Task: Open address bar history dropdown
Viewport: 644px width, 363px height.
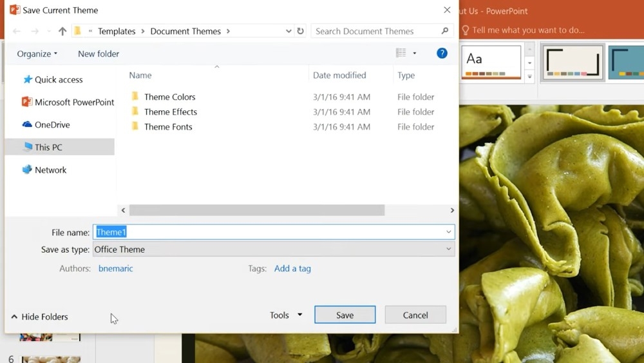Action: pos(289,31)
